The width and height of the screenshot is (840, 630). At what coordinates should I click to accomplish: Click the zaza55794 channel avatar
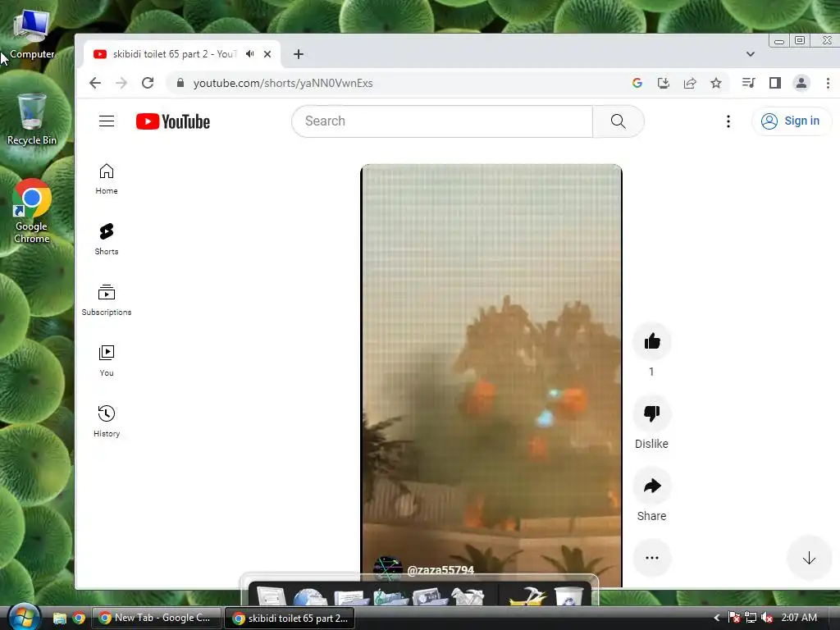[387, 568]
